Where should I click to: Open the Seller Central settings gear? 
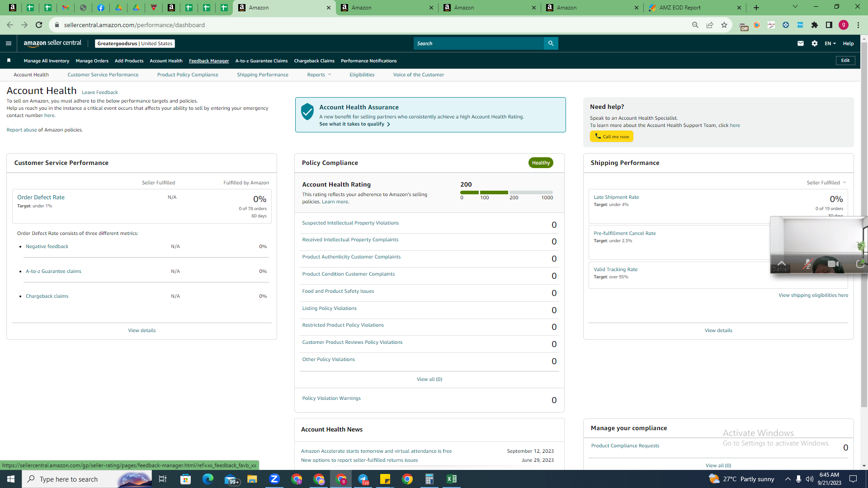(815, 43)
